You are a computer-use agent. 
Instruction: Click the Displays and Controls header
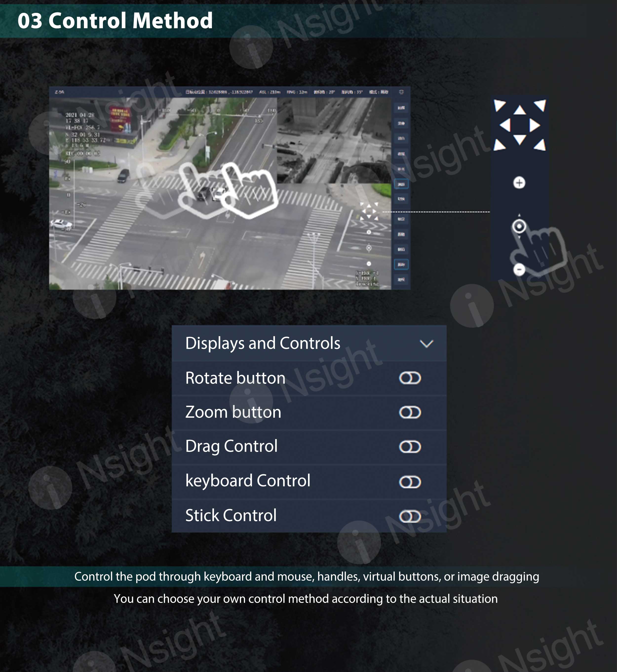262,343
